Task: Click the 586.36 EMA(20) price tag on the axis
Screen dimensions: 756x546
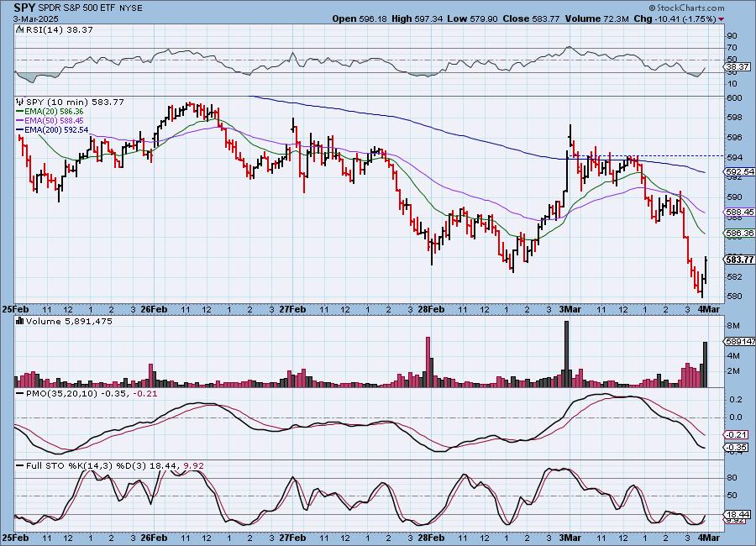Action: point(739,233)
